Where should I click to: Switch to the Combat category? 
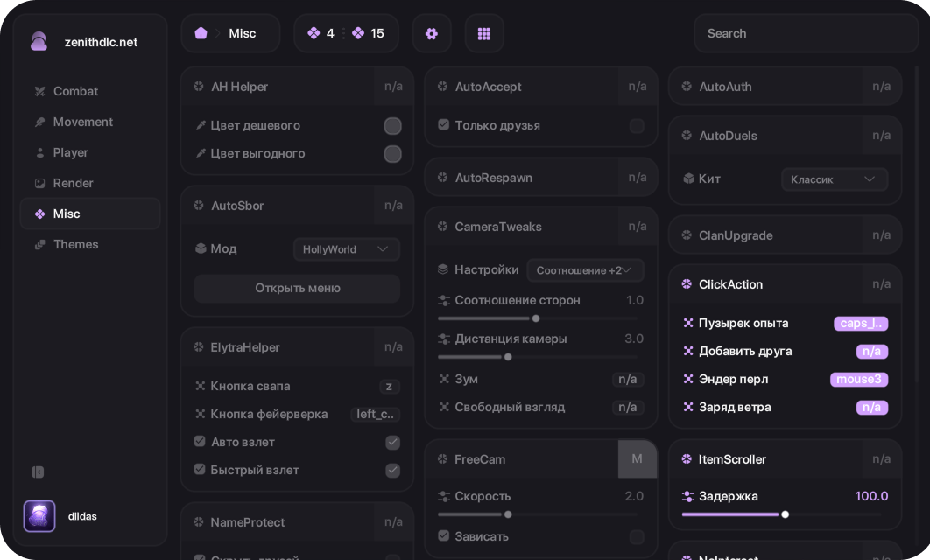click(x=75, y=91)
